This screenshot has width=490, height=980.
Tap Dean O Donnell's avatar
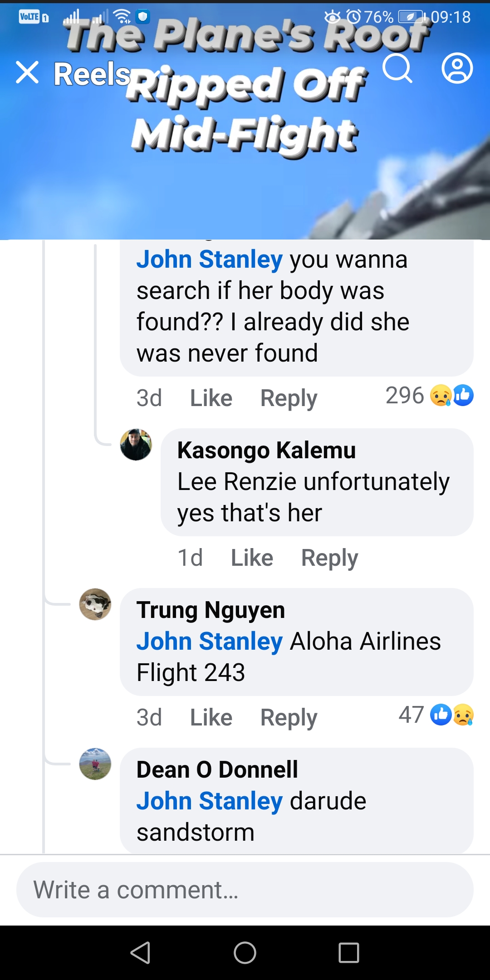95,764
